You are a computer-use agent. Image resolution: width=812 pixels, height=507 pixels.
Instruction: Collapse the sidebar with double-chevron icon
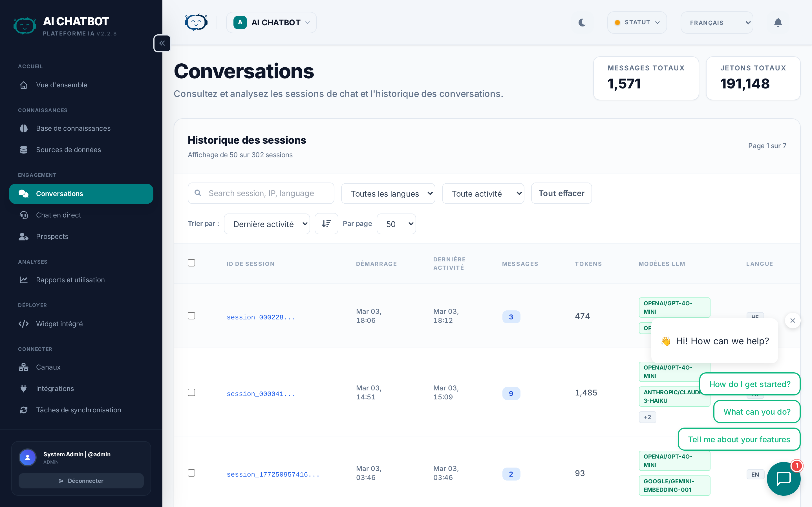pyautogui.click(x=162, y=43)
